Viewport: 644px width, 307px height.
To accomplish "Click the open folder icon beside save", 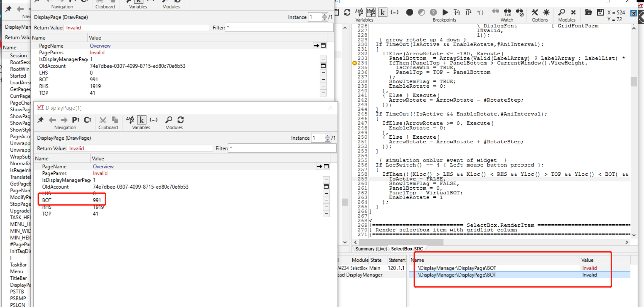I will 588,12.
